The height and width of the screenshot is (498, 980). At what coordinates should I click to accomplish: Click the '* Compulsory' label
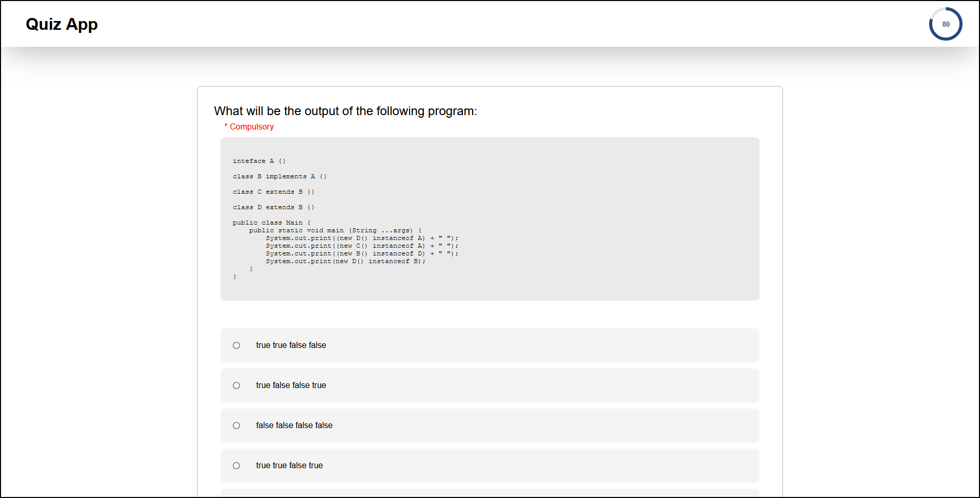tap(249, 126)
